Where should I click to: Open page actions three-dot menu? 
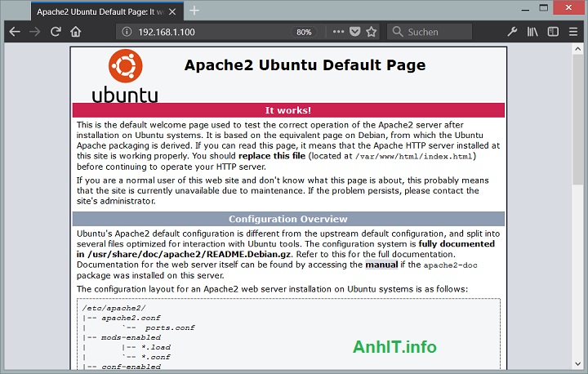point(338,32)
